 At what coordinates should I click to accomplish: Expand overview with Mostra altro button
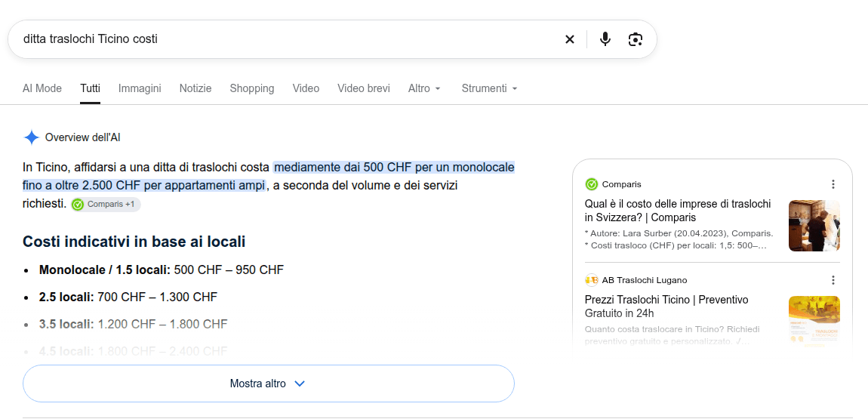(x=269, y=384)
